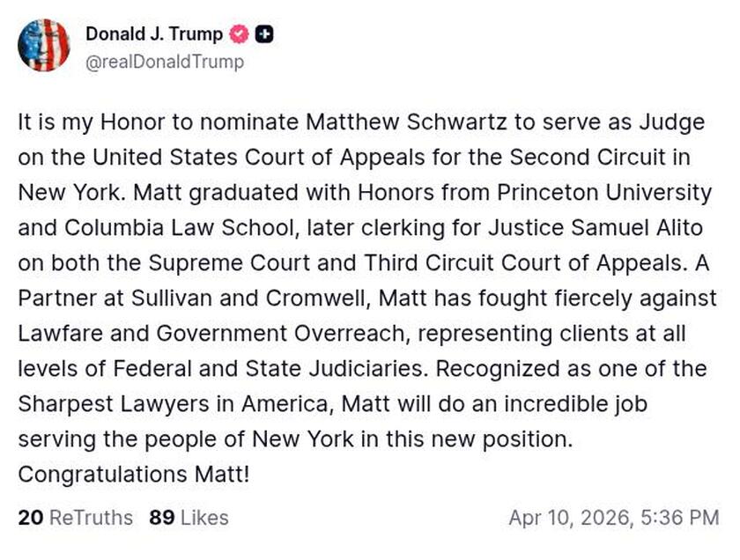View the 20 ReTruths list

pyautogui.click(x=75, y=518)
